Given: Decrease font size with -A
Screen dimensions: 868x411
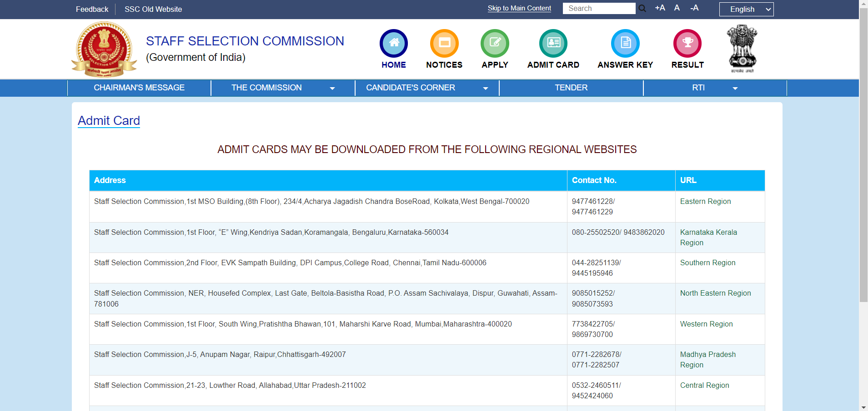Looking at the screenshot, I should point(694,8).
